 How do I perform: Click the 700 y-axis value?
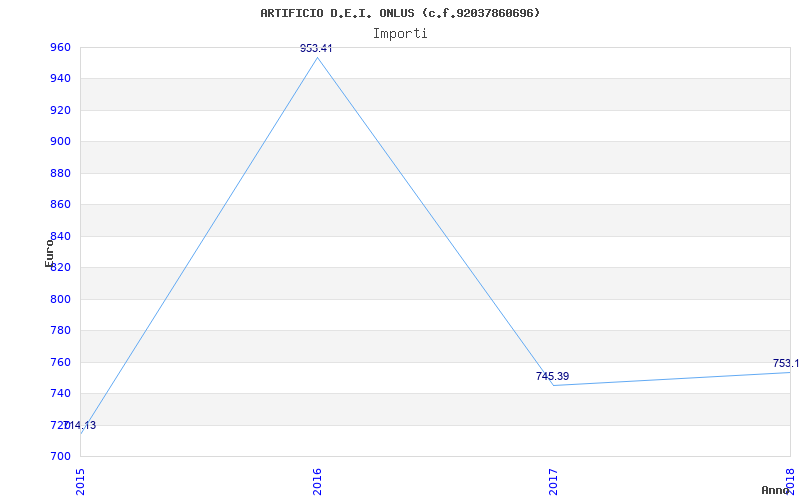coord(60,457)
